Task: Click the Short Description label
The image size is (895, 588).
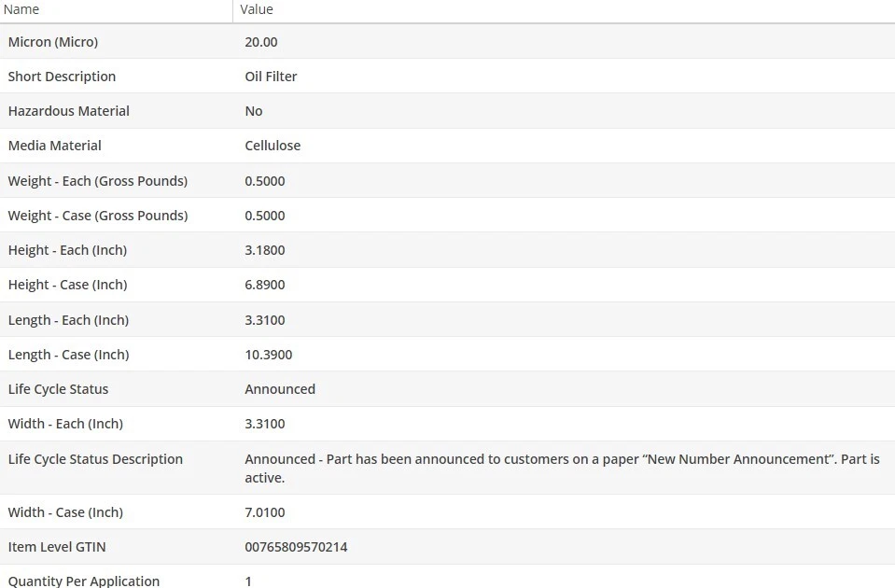Action: (x=62, y=77)
